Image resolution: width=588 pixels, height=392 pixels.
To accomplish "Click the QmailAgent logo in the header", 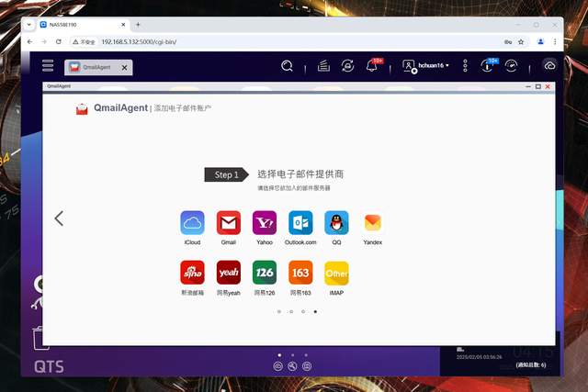I will coord(82,109).
